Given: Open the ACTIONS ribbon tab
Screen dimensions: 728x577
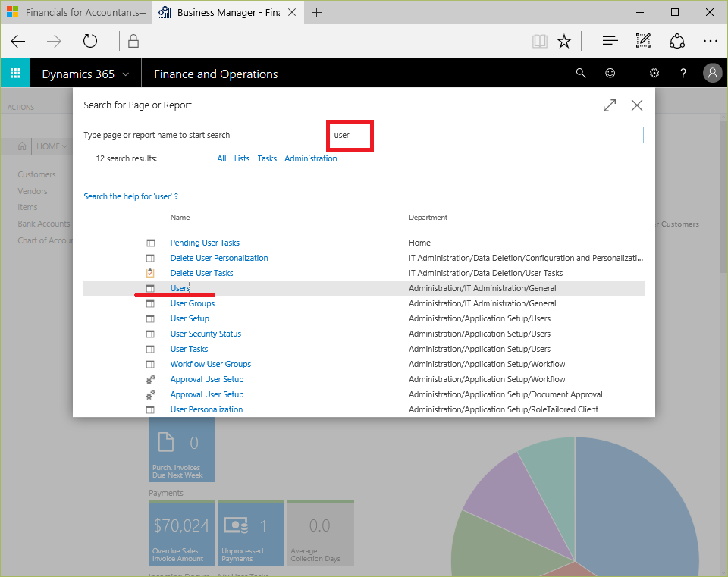Looking at the screenshot, I should pos(21,107).
